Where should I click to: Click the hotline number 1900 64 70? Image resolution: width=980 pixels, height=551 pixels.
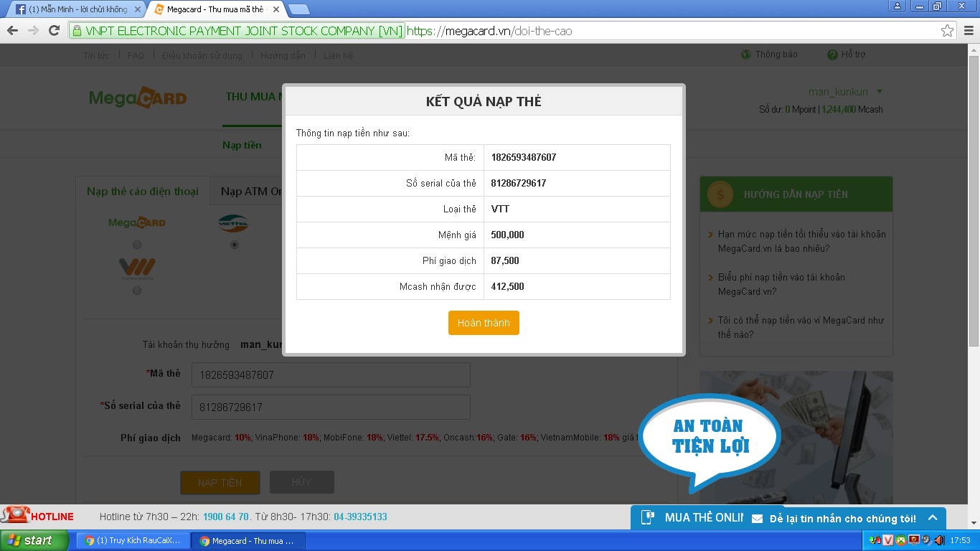pos(226,517)
